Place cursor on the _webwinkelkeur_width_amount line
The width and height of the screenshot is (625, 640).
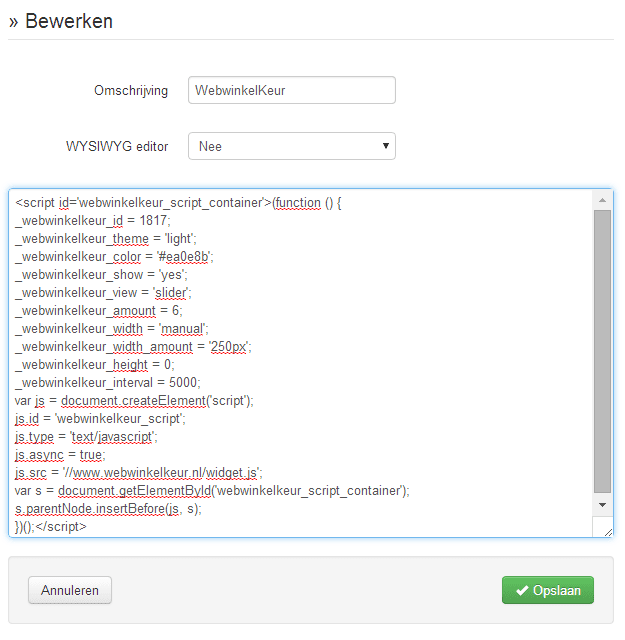(x=133, y=347)
